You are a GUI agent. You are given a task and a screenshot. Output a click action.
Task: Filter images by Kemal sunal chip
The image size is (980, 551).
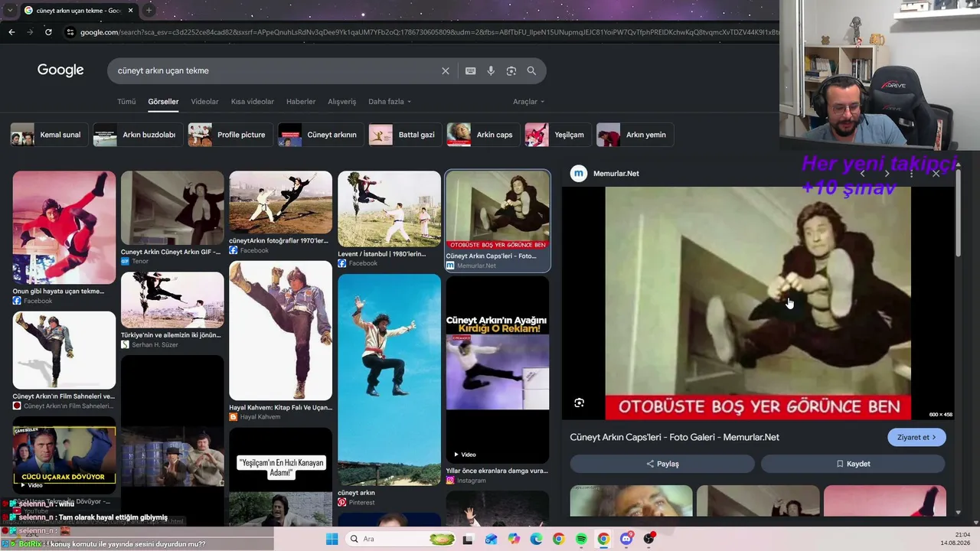tap(49, 135)
